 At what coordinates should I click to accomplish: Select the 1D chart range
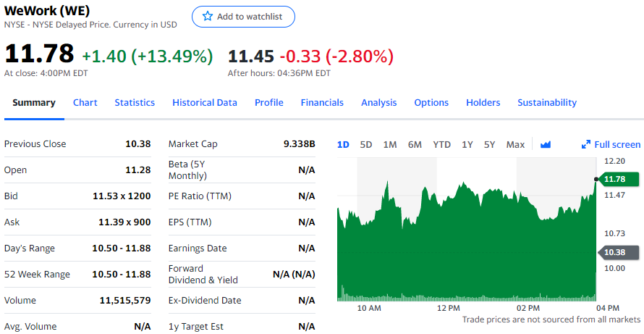[343, 144]
